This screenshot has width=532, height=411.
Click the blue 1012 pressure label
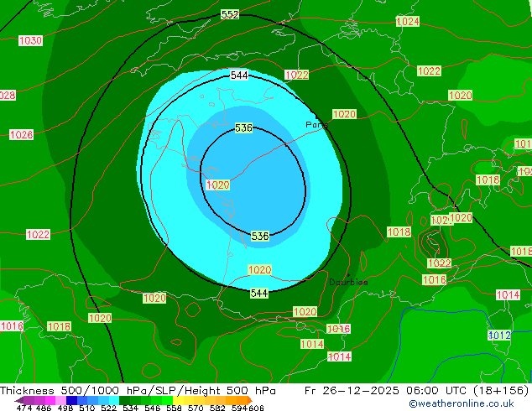499,336
